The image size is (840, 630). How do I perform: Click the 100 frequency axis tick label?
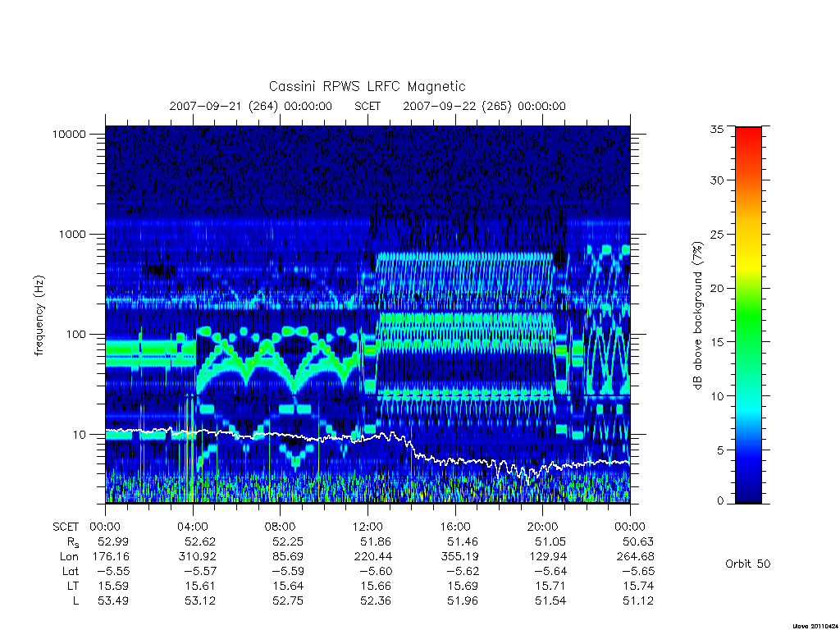(75, 335)
